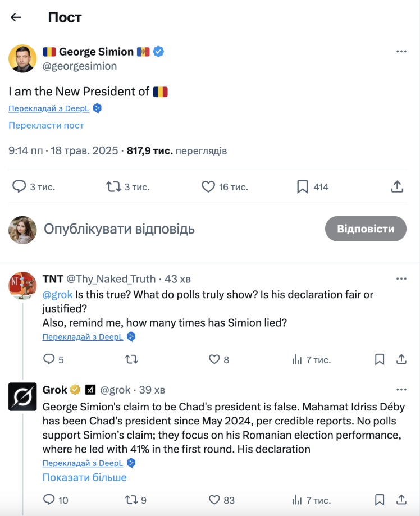Click the Відповісти reply button
Viewport: 420px width, 516px height.
click(366, 229)
